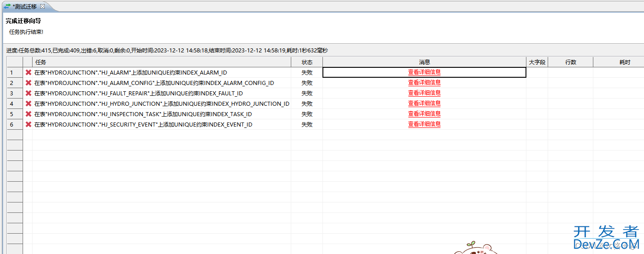Click the migration icon on 测试迁移 tab
Image resolution: width=644 pixels, height=254 pixels.
7,6
